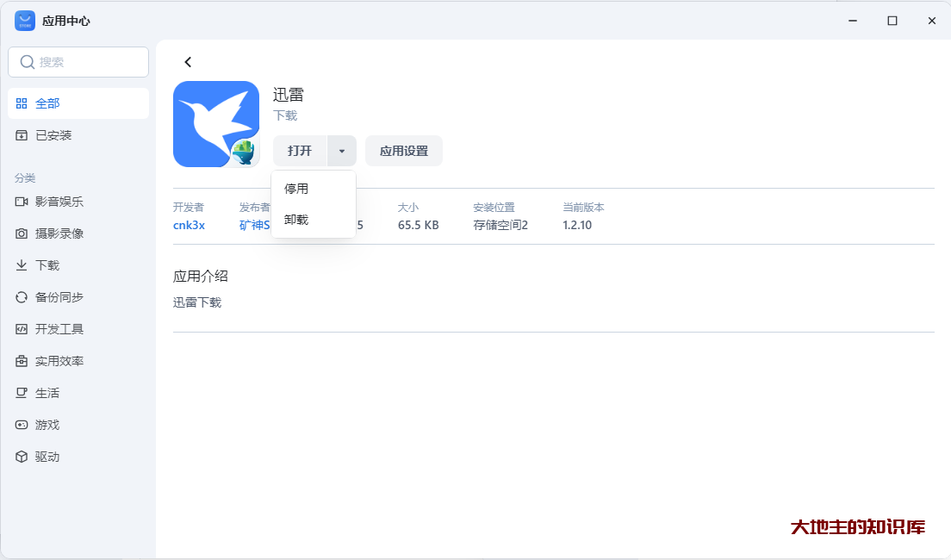
Task: Open the 迅雷 app with 打开
Action: tap(300, 151)
